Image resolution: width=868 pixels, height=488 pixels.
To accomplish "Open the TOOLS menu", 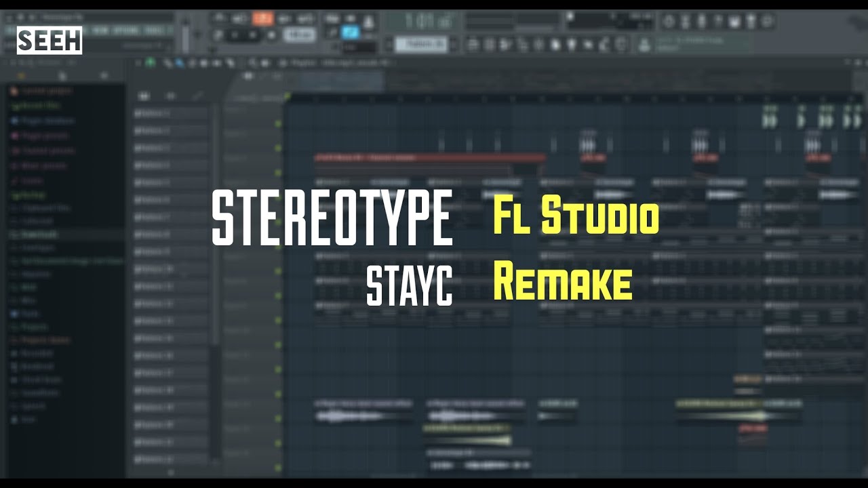I will [x=155, y=30].
